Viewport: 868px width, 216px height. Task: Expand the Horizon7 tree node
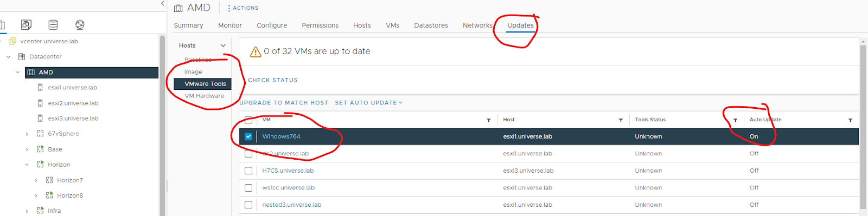tap(36, 180)
